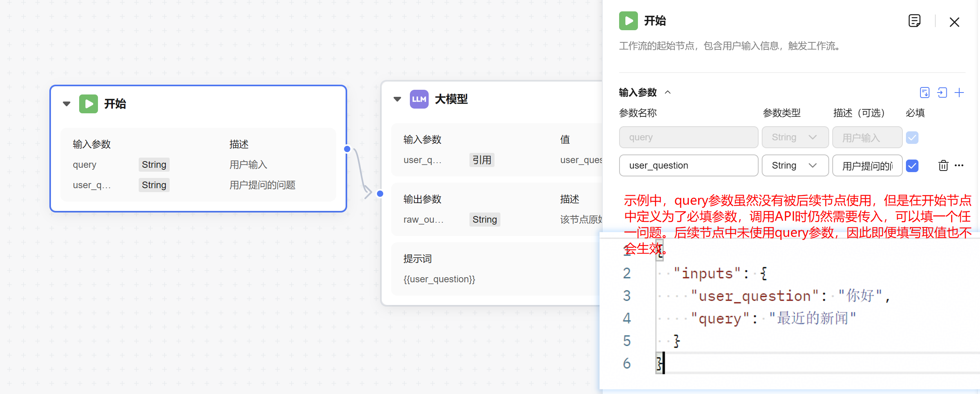
Task: Click the disabled query parameter name field
Action: coord(688,137)
